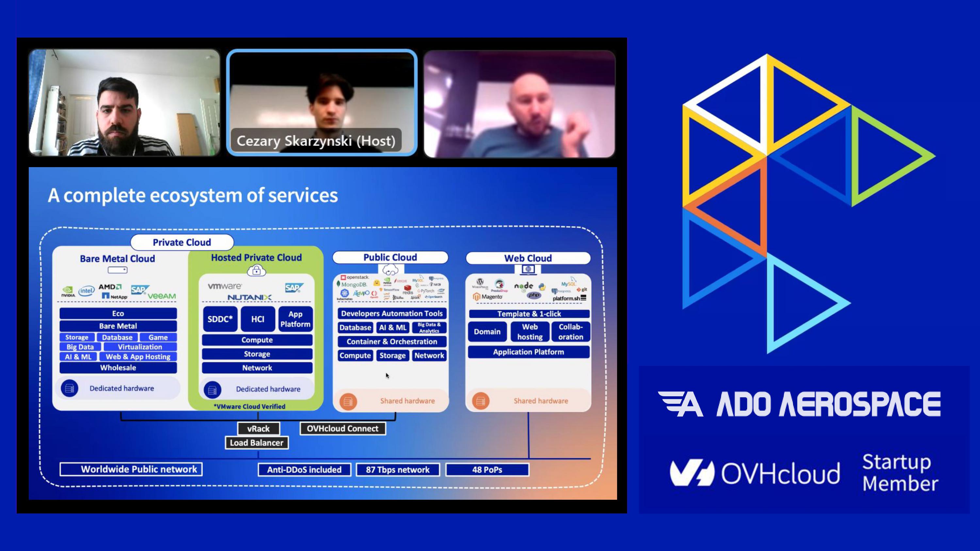Select the Web Cloud section tab

[x=528, y=257]
